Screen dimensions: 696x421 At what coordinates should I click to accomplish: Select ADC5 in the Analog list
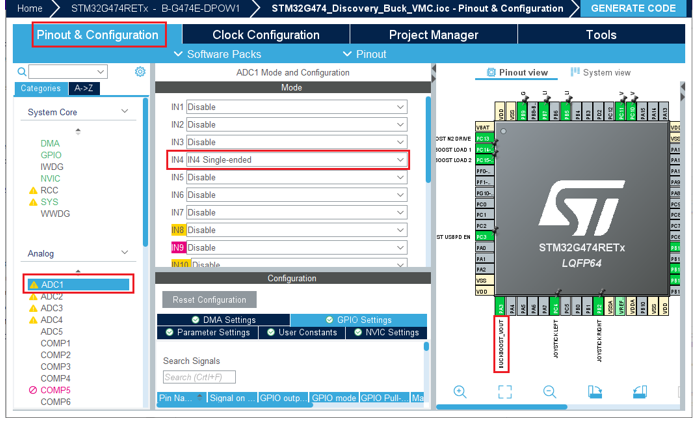[x=51, y=332]
